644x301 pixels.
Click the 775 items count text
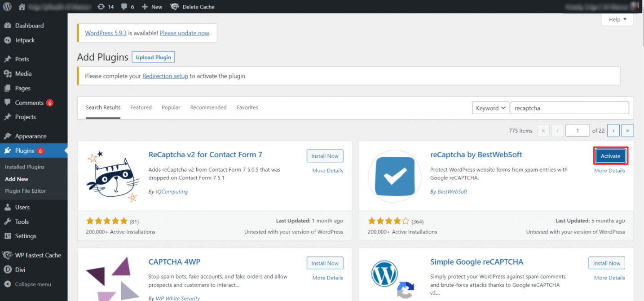[x=521, y=131]
